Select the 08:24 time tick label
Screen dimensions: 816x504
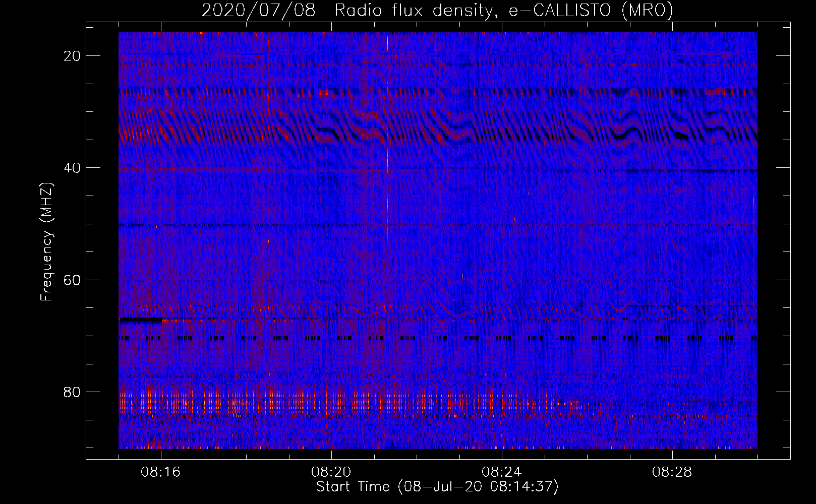pos(502,472)
